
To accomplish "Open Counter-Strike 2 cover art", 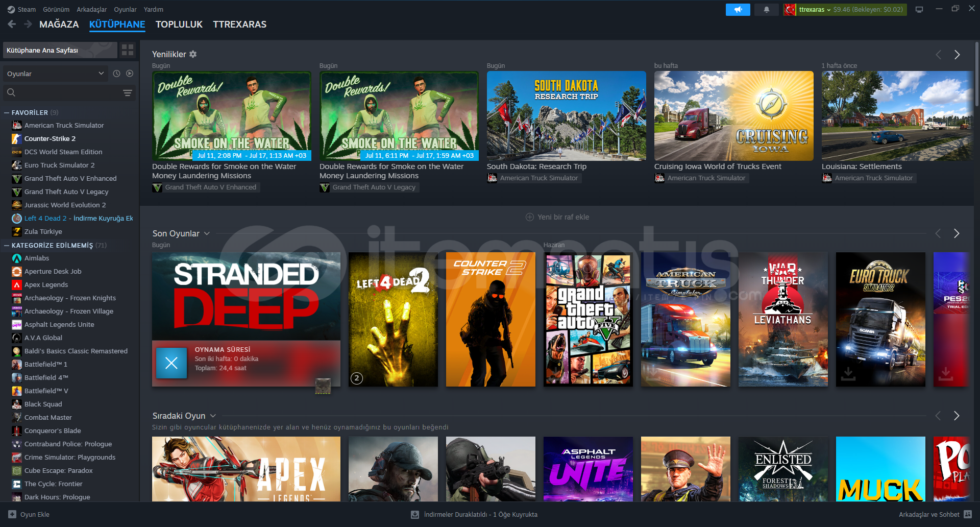I will click(491, 319).
